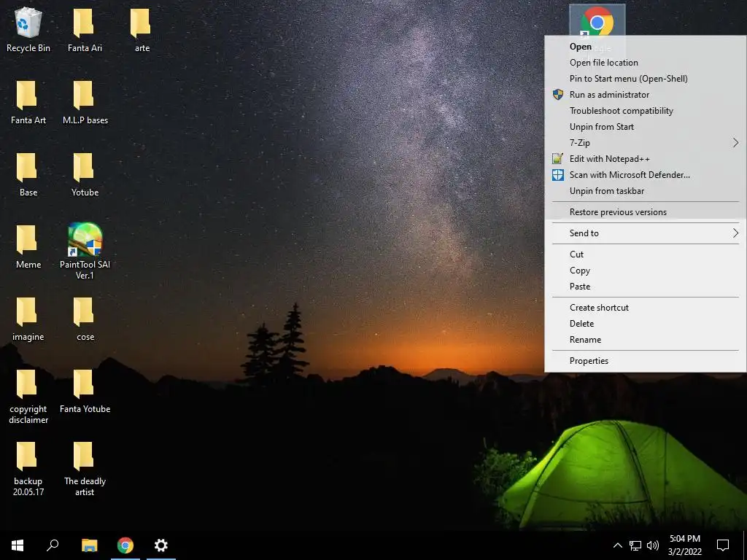This screenshot has height=560, width=747.
Task: Open the Windows Start menu
Action: 18,545
